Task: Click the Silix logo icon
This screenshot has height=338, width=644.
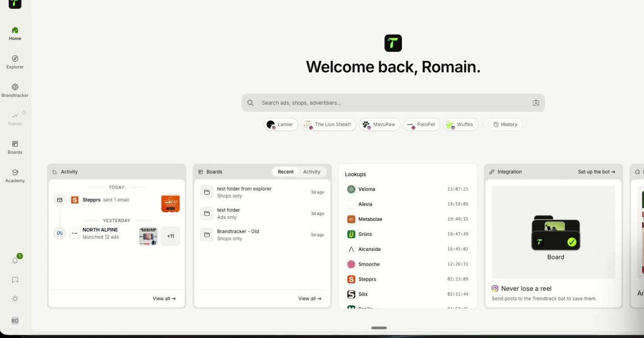Action: coord(351,294)
